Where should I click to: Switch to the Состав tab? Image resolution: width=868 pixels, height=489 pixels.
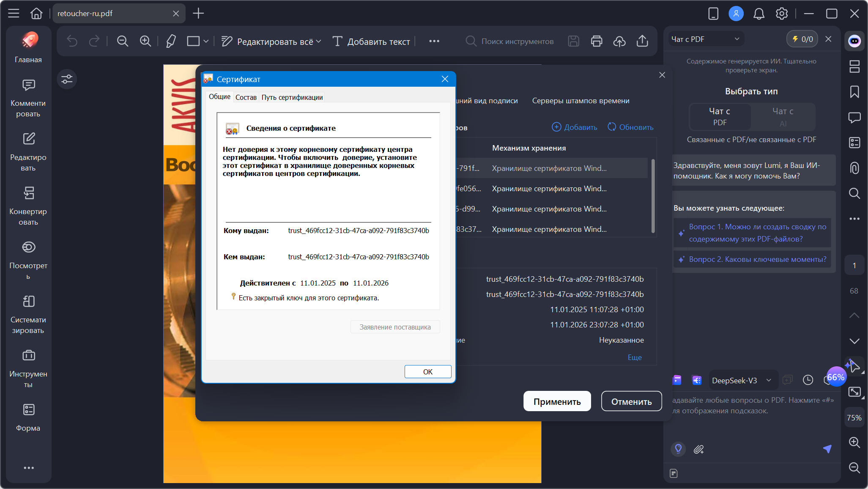[x=246, y=97]
